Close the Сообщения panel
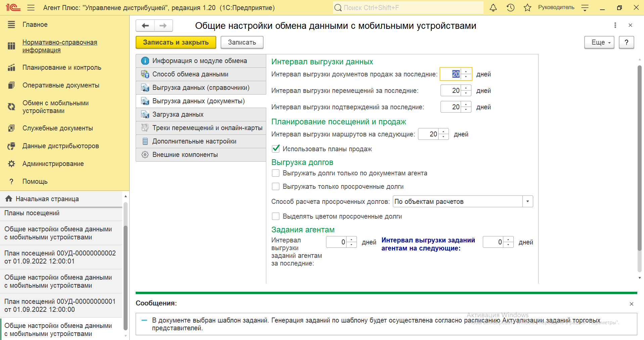This screenshot has height=340, width=644. pyautogui.click(x=631, y=304)
